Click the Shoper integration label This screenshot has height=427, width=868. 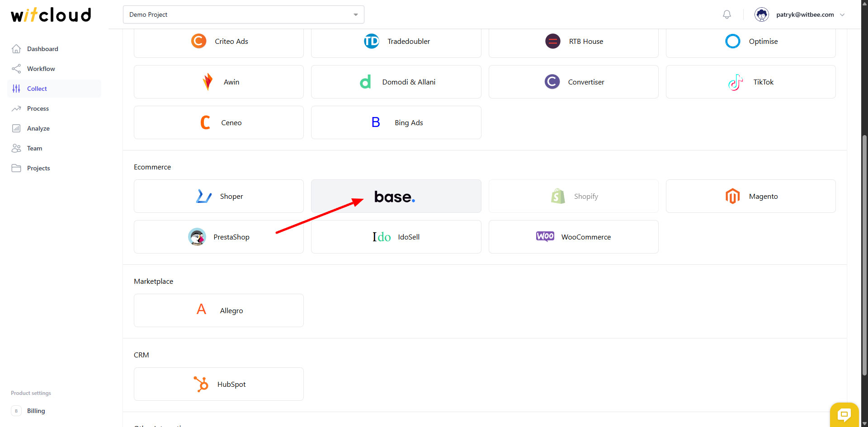pos(231,196)
